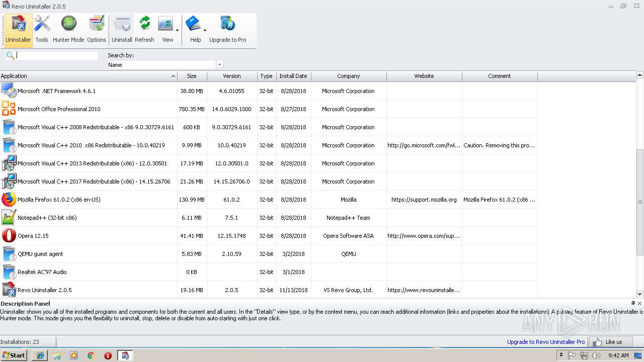The height and width of the screenshot is (362, 644).
Task: Activate Hunter Mode
Action: (x=68, y=30)
